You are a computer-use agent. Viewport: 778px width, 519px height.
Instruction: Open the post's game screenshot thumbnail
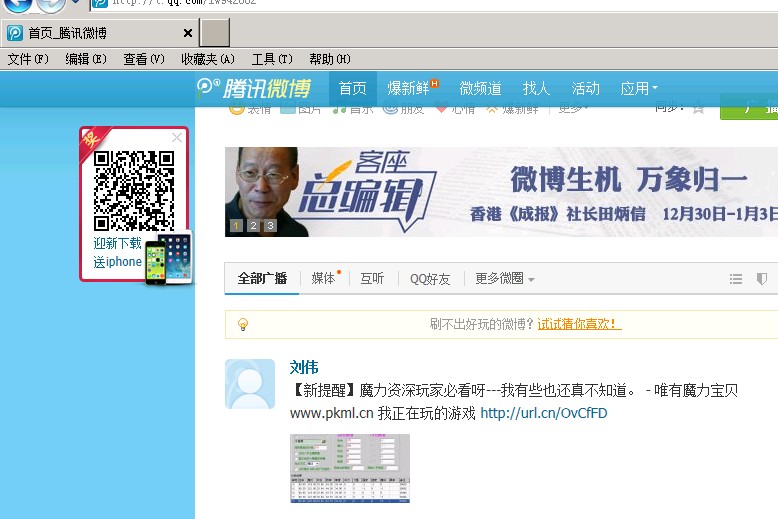350,468
